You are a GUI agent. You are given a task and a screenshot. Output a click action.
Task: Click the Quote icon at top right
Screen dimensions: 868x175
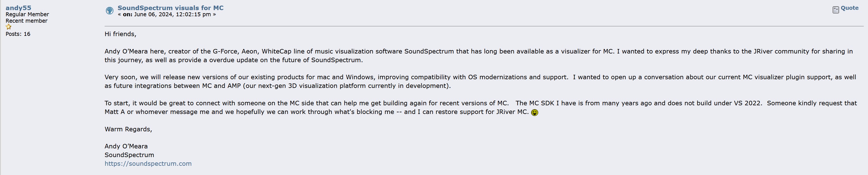(x=835, y=10)
